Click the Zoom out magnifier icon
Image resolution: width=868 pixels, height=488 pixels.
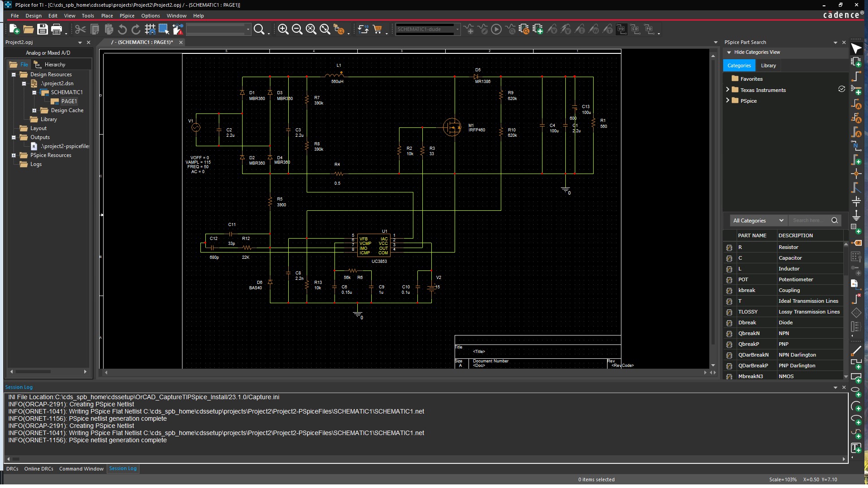(297, 29)
